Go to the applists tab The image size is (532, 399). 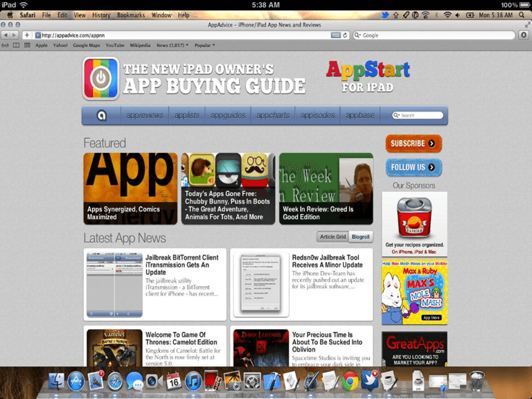pos(187,116)
